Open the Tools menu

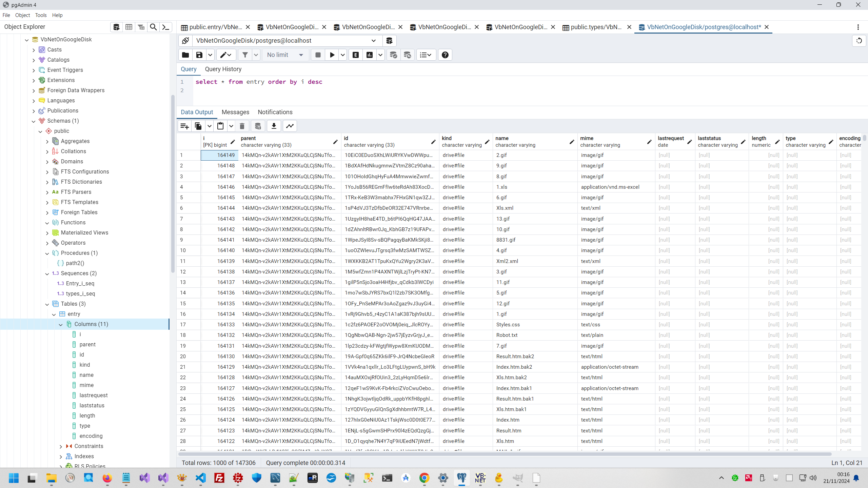click(x=41, y=15)
